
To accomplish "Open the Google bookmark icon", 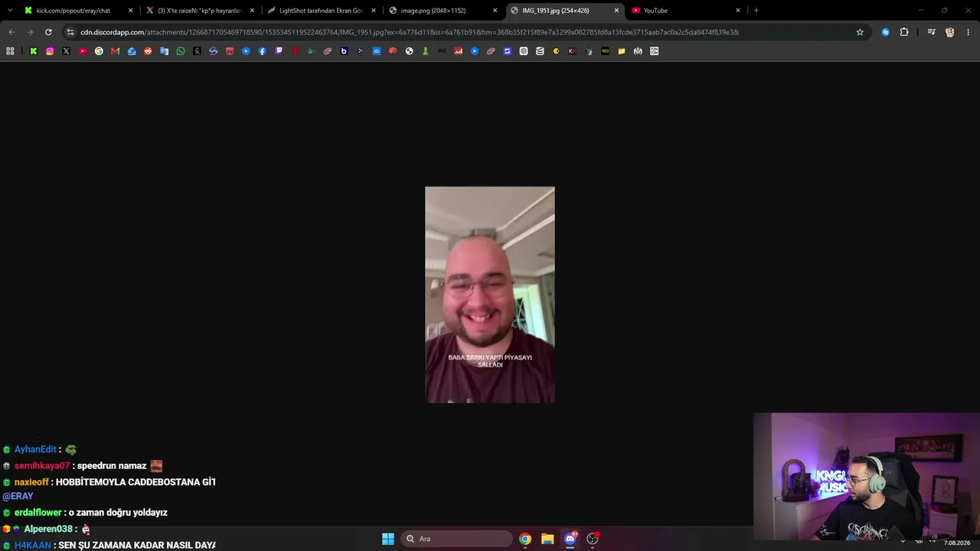I will (x=99, y=51).
